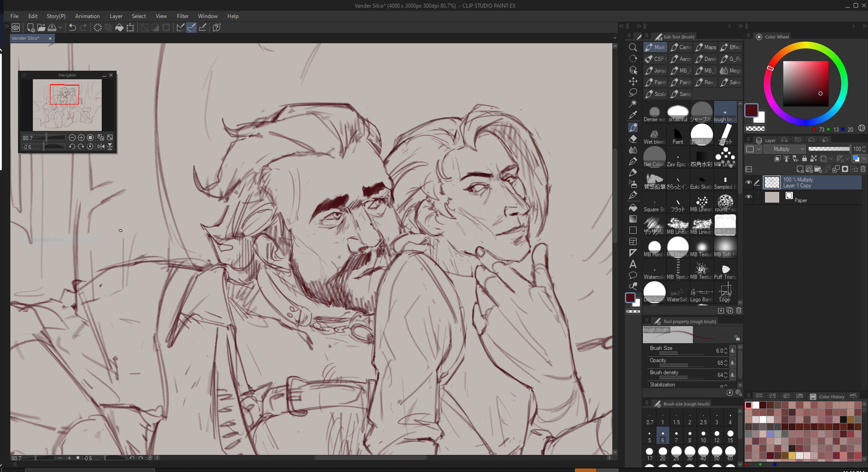
Task: Click CLIP STUDIO icon in command bar
Action: tap(16, 27)
